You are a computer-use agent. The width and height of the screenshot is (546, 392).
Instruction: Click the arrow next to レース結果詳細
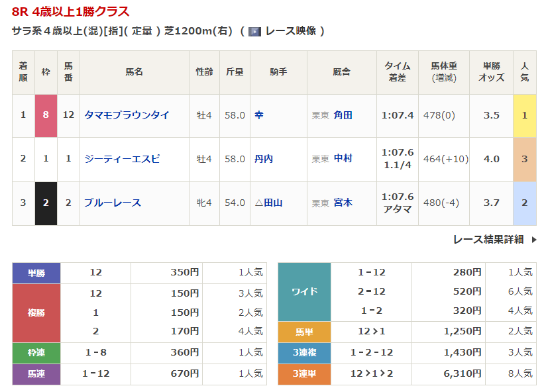click(x=534, y=240)
